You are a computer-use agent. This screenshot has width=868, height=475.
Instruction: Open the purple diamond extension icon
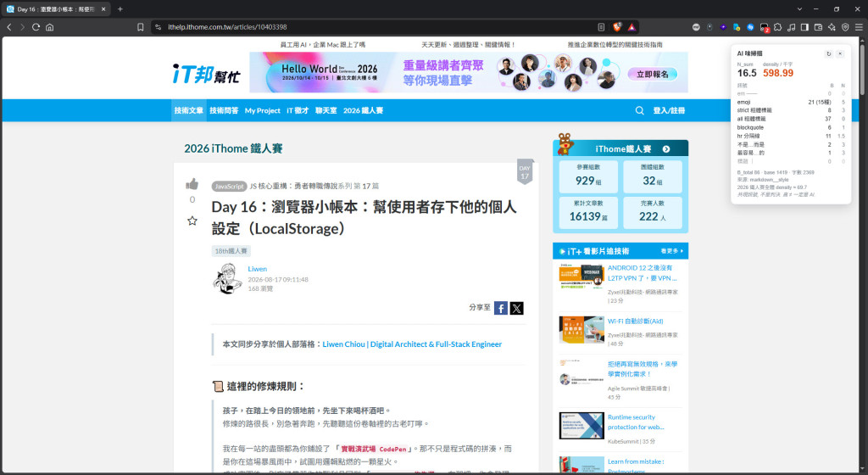723,26
